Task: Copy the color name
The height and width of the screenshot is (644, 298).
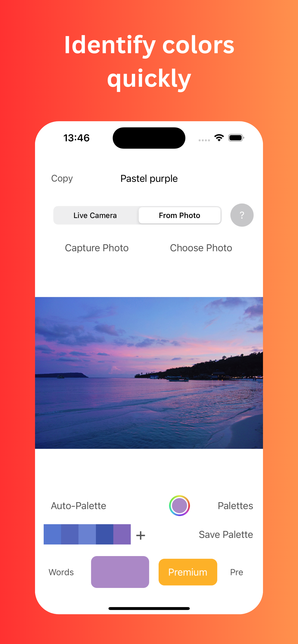Action: point(62,178)
